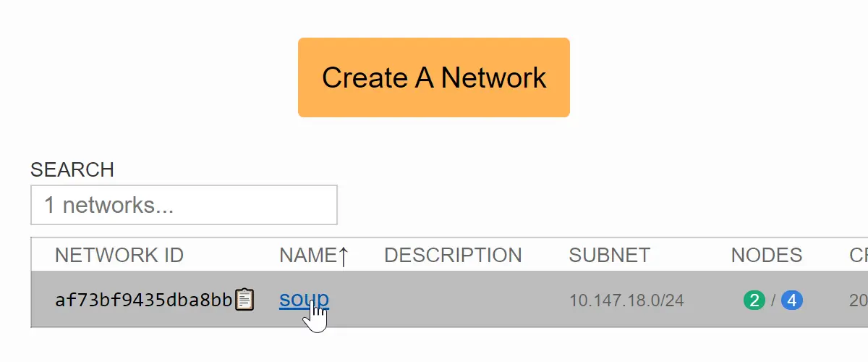Focus the networks search field
868x362 pixels.
[x=184, y=205]
